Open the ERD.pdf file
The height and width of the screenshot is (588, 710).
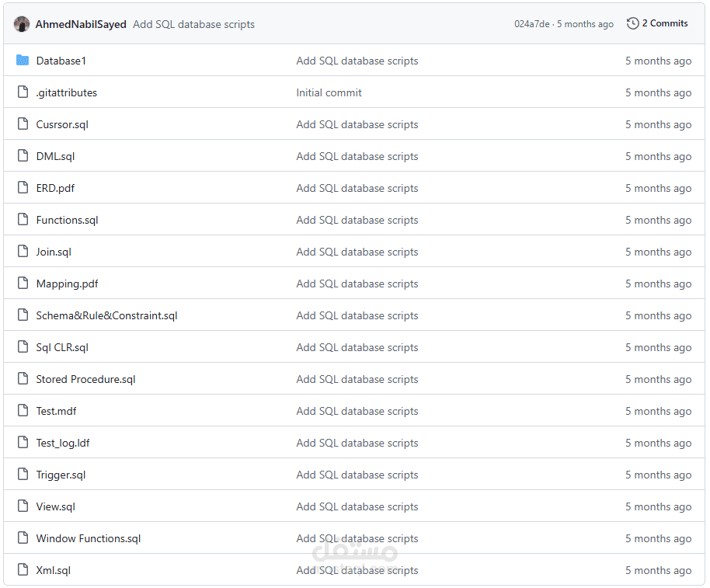coord(55,188)
